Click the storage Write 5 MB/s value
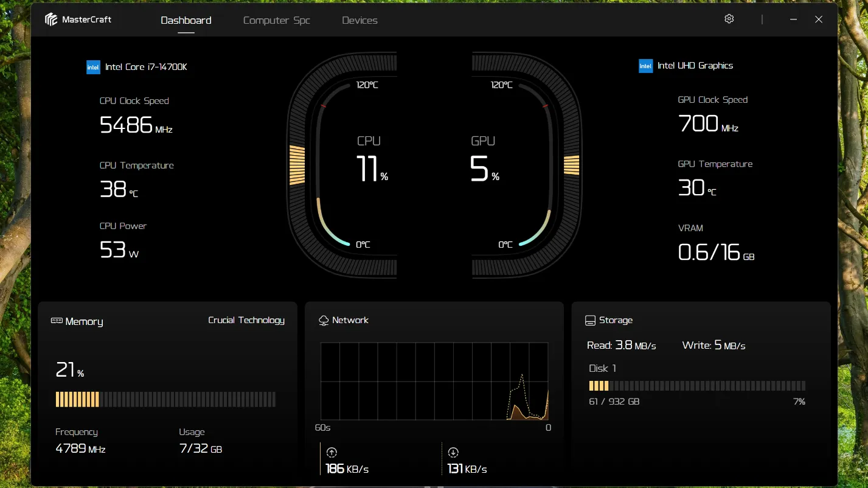Screen dimensions: 868x488 [714, 346]
